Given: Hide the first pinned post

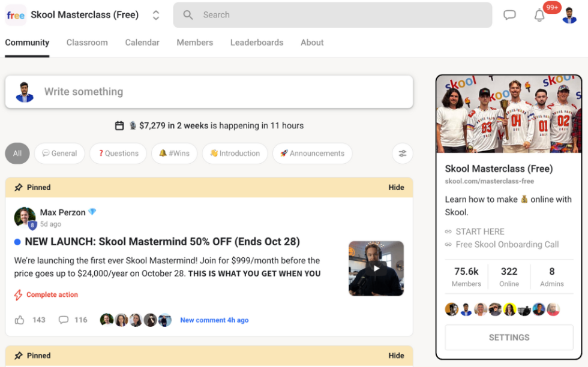Looking at the screenshot, I should tap(396, 188).
